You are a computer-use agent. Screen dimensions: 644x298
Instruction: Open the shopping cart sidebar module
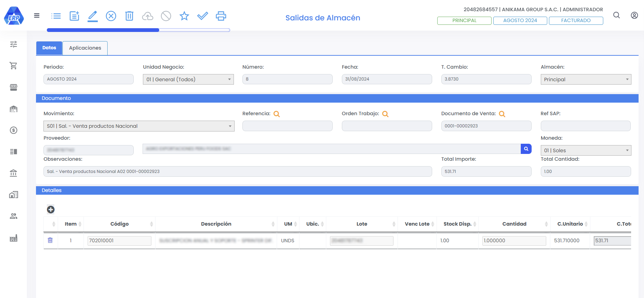(14, 66)
